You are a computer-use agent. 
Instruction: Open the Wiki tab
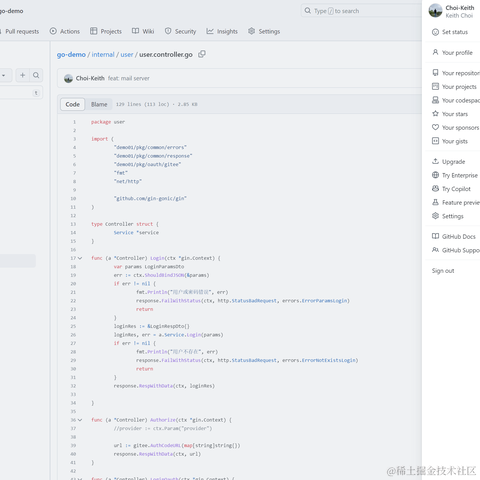143,31
